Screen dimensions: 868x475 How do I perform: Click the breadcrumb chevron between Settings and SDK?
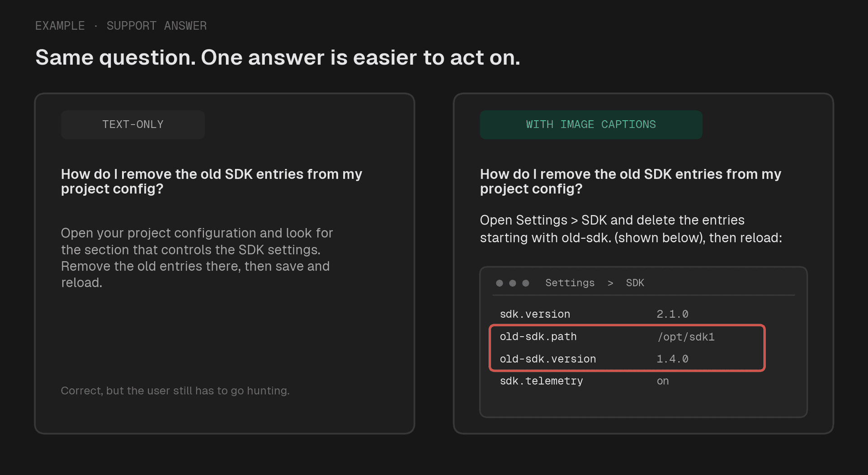coord(610,283)
